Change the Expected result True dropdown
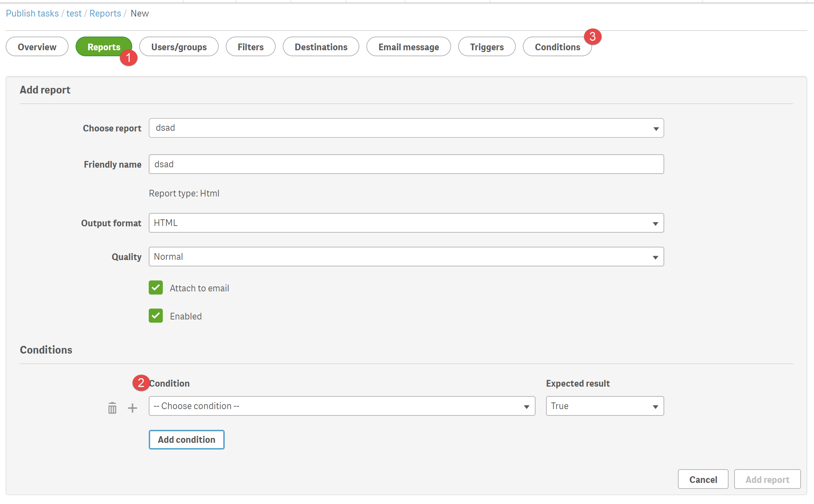This screenshot has width=814, height=504. 604,406
